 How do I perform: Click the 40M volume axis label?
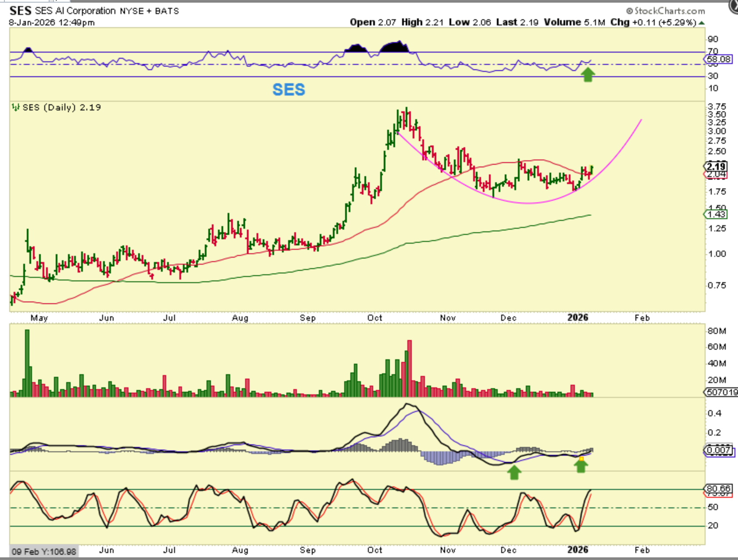717,364
